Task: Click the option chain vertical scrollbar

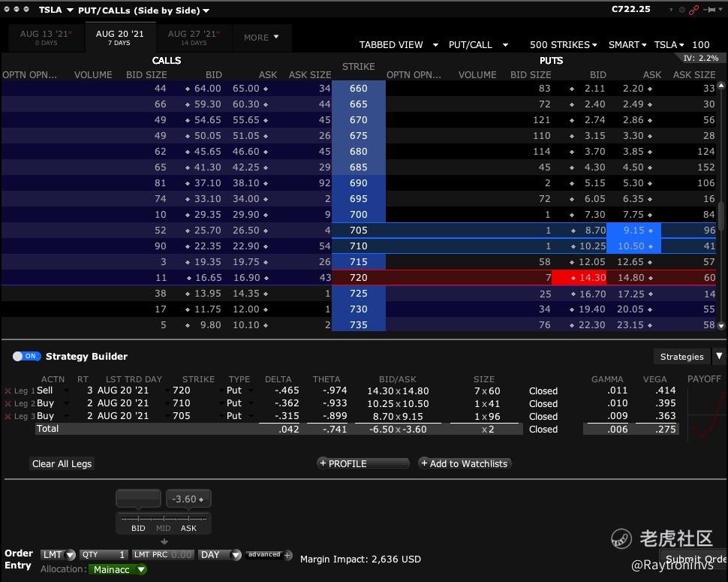Action: [x=721, y=206]
